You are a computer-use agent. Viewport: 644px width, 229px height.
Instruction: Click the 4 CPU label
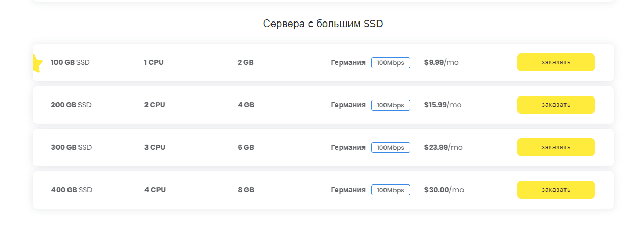click(155, 190)
